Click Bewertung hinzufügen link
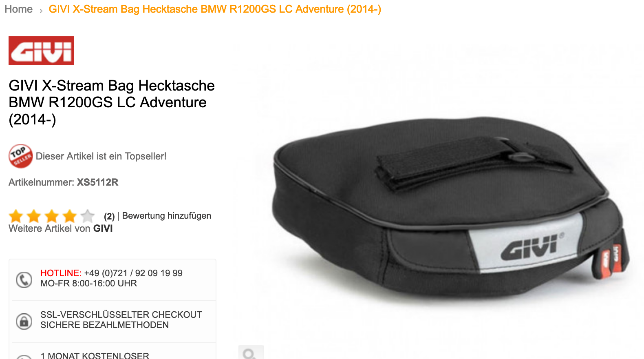 click(167, 216)
